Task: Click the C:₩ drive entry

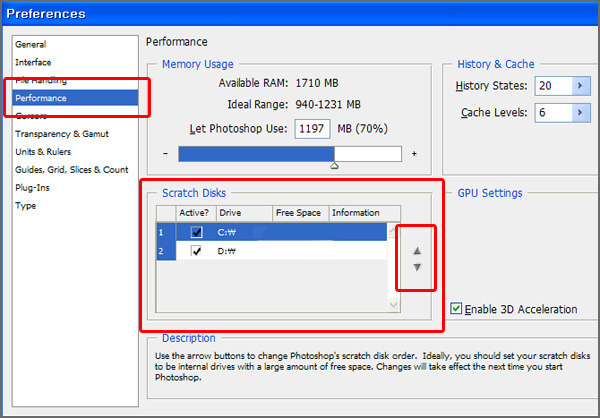Action: click(x=227, y=232)
